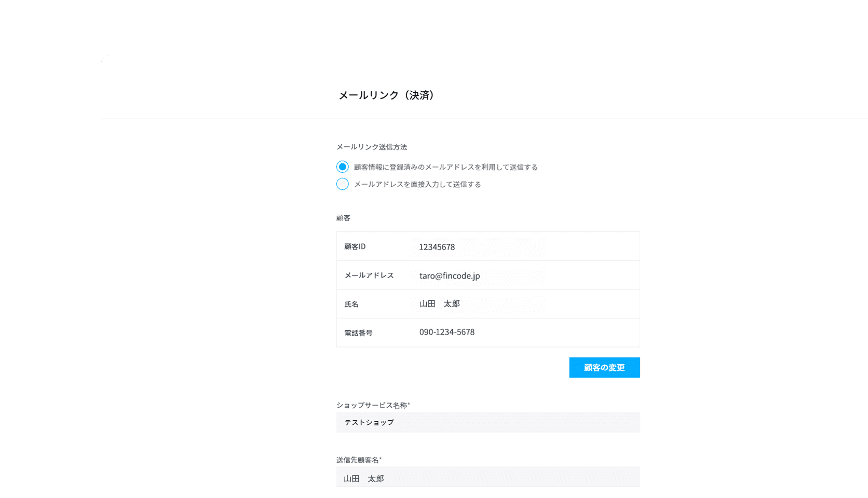868x498 pixels.
Task: Click customer ID value 12345678
Action: (x=437, y=247)
